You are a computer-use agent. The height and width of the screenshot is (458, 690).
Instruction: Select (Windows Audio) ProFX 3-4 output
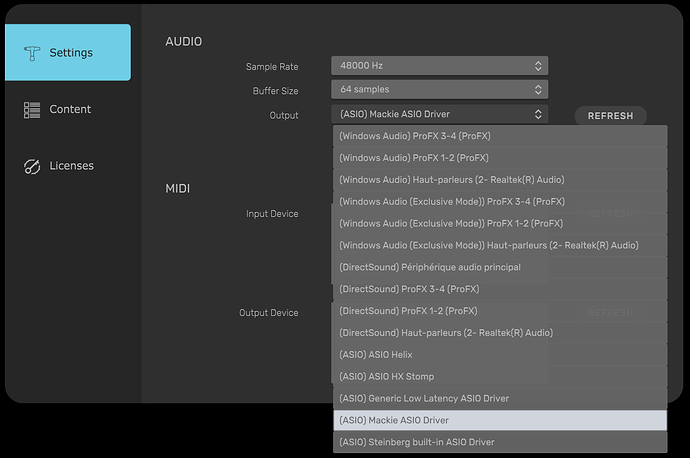pyautogui.click(x=499, y=136)
